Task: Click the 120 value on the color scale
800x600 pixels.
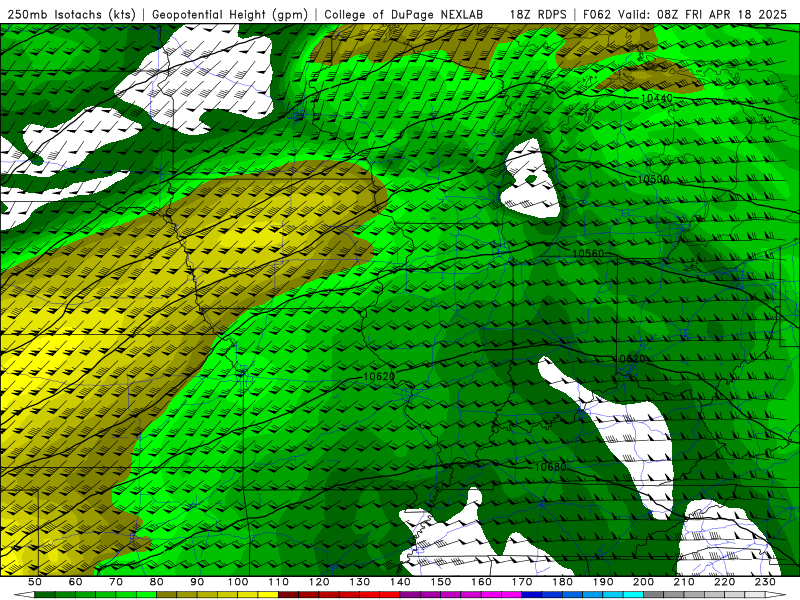Action: pos(319,582)
